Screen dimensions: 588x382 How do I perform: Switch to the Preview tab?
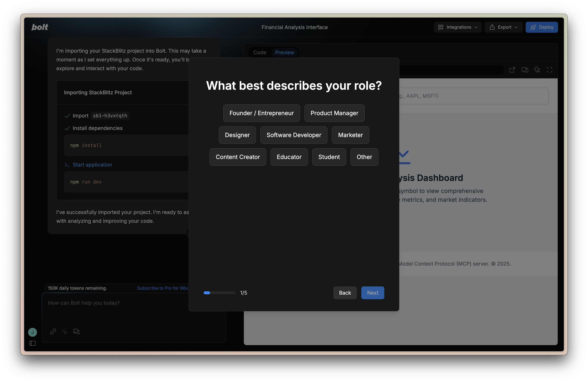[284, 52]
